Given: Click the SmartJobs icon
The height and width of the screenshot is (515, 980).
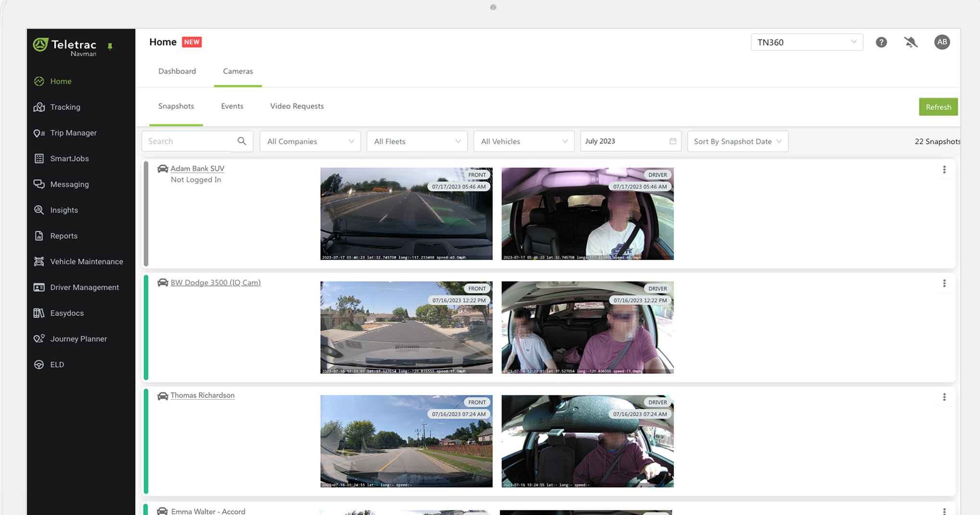Looking at the screenshot, I should coord(39,159).
